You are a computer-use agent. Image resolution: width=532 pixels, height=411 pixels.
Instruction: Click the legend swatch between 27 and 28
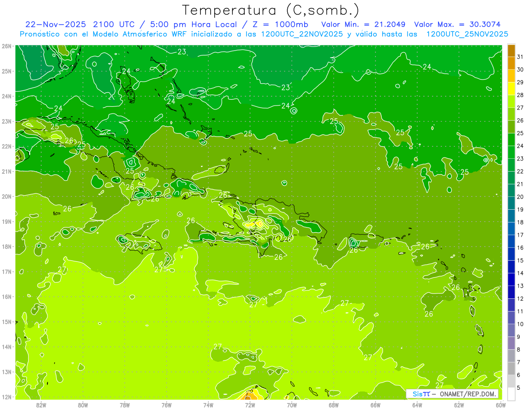511,101
